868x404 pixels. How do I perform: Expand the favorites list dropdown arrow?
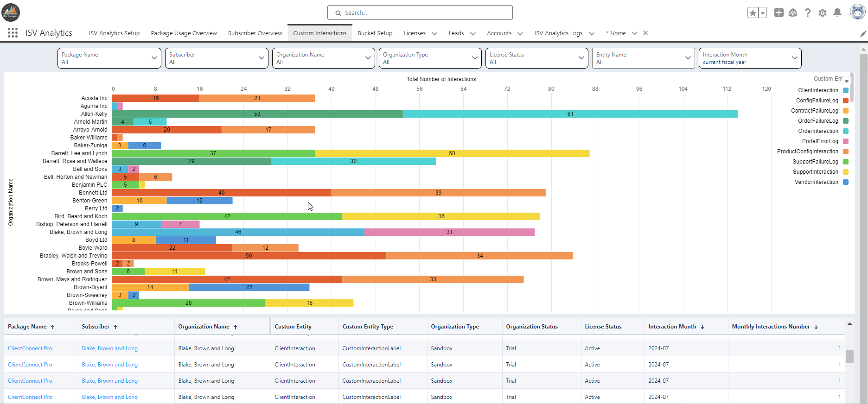tap(763, 13)
